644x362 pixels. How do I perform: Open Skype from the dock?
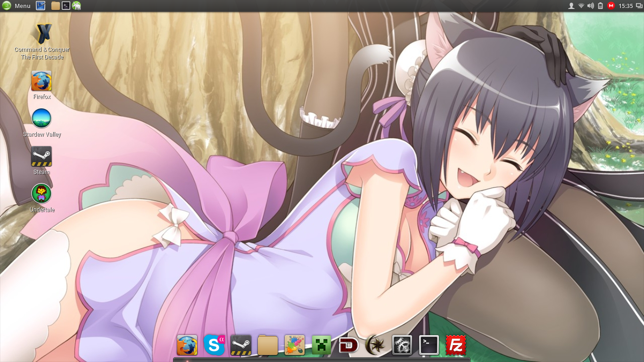coord(214,345)
